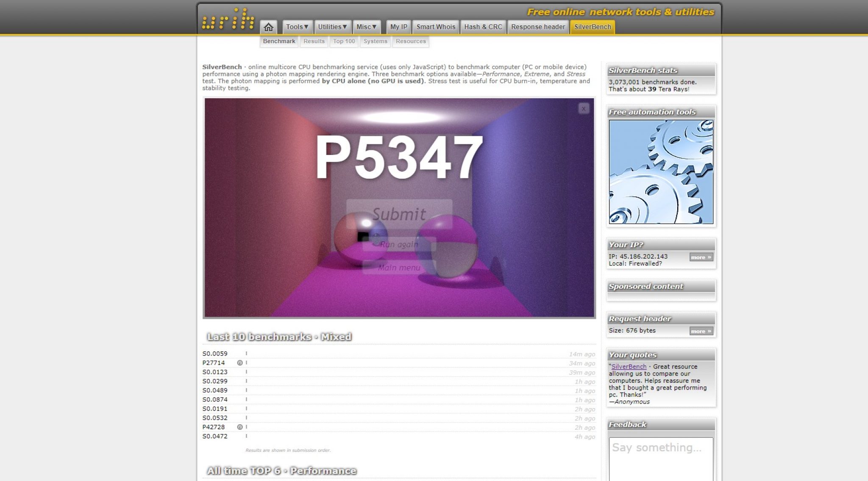Click more button under Your IP
The image size is (868, 481).
701,257
